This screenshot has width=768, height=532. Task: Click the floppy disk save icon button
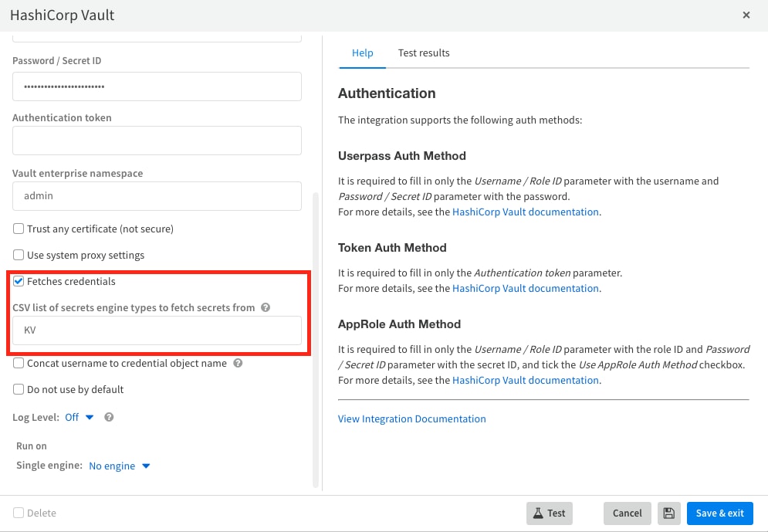click(x=668, y=513)
